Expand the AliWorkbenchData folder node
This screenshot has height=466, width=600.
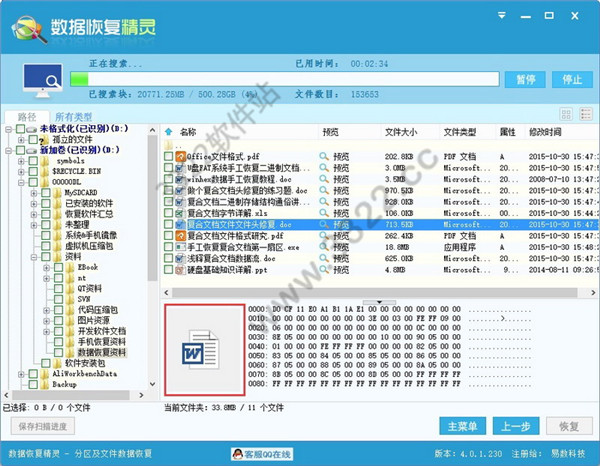21,374
